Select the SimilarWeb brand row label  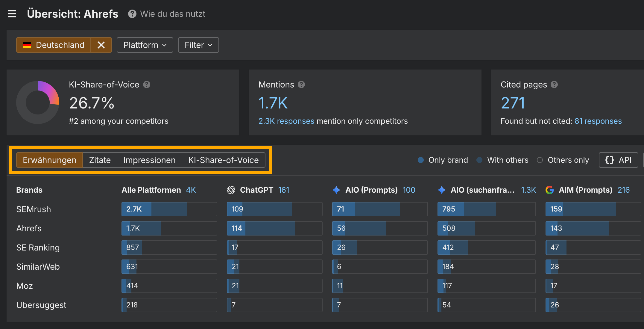tap(38, 267)
